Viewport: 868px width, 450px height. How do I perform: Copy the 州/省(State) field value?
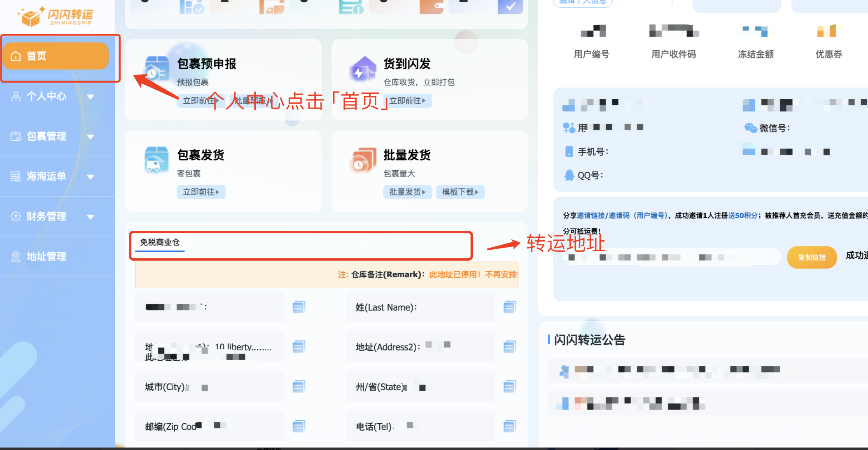[x=509, y=387]
